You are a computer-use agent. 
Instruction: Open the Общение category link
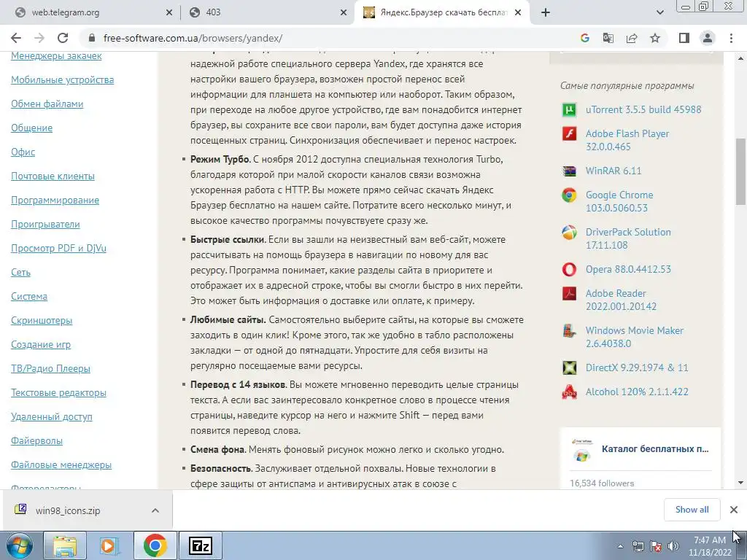click(x=31, y=128)
